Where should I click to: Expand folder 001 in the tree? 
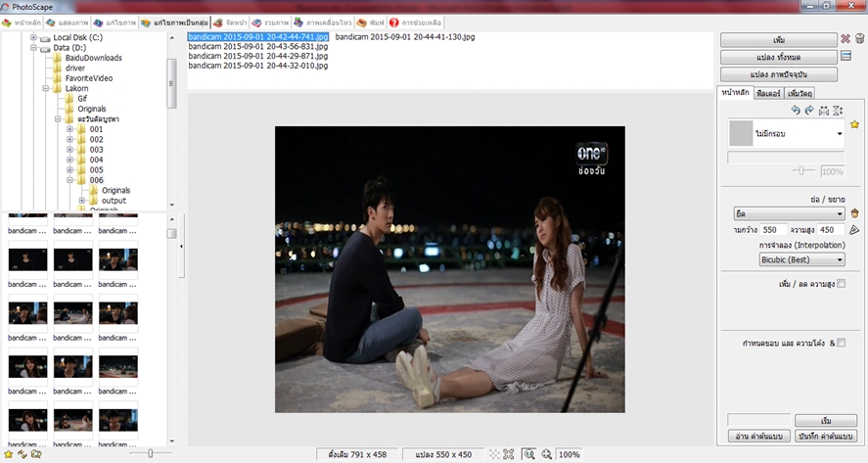tap(70, 129)
